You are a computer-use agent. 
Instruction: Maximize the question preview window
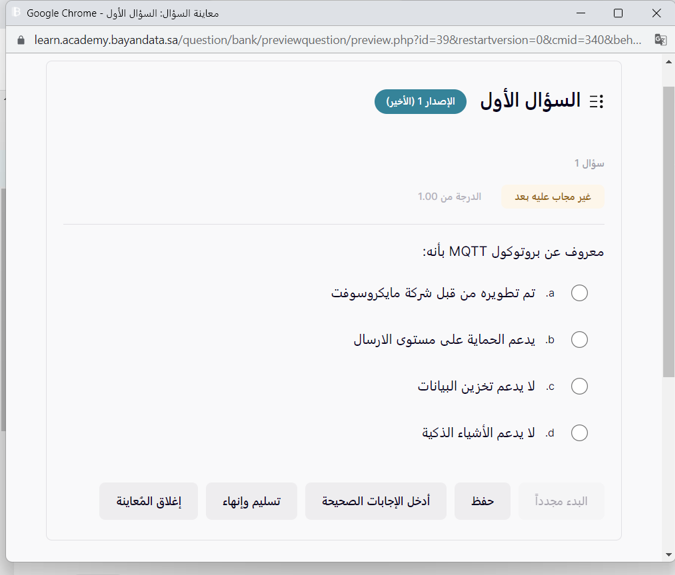(618, 13)
